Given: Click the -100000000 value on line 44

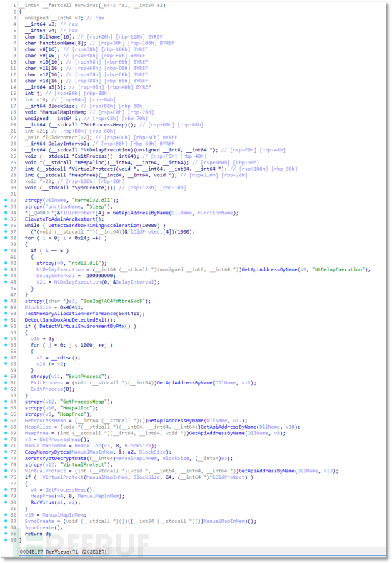Looking at the screenshot, I should (99, 276).
